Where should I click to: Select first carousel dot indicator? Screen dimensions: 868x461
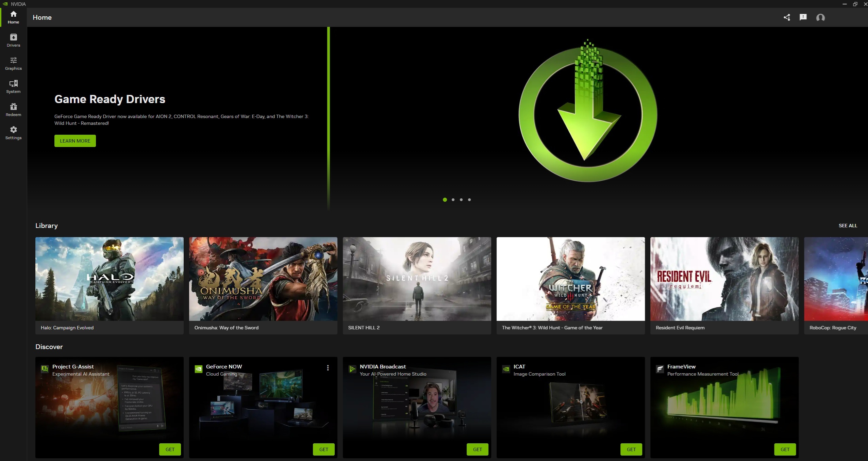[445, 200]
